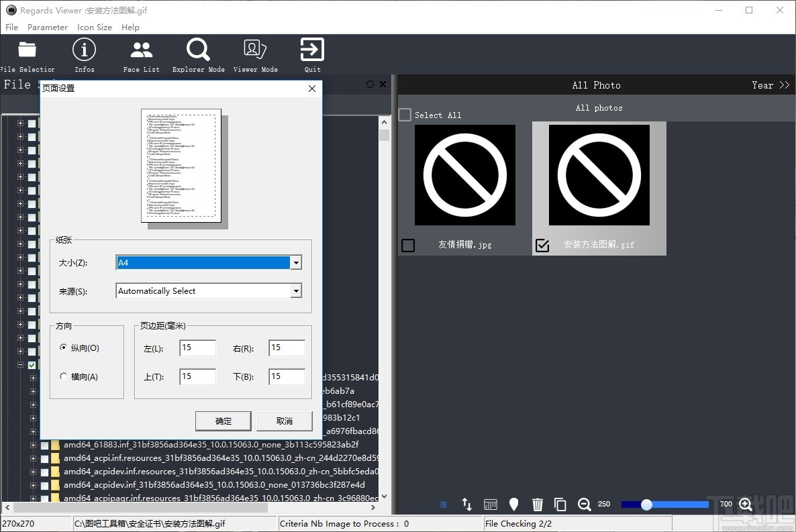Click the Regards Viewer app icon in title bar
This screenshot has height=532, width=796.
click(11, 10)
